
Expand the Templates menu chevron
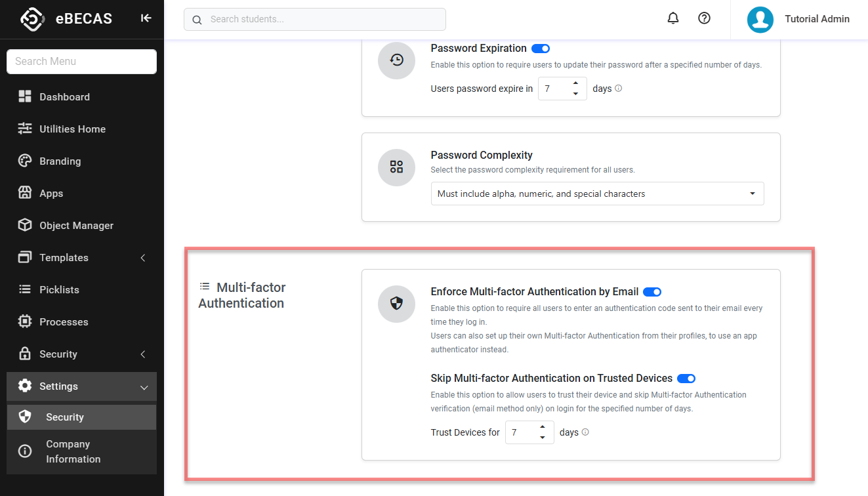[143, 258]
